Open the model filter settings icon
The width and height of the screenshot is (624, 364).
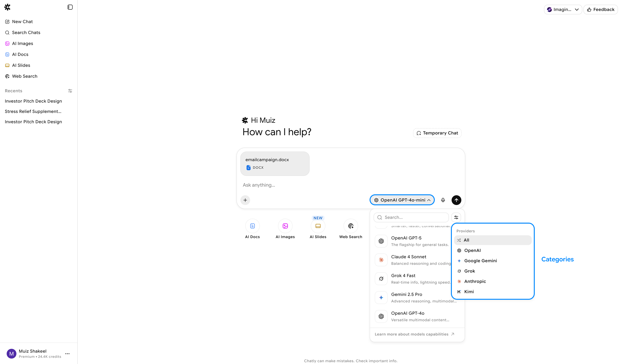[x=456, y=217]
